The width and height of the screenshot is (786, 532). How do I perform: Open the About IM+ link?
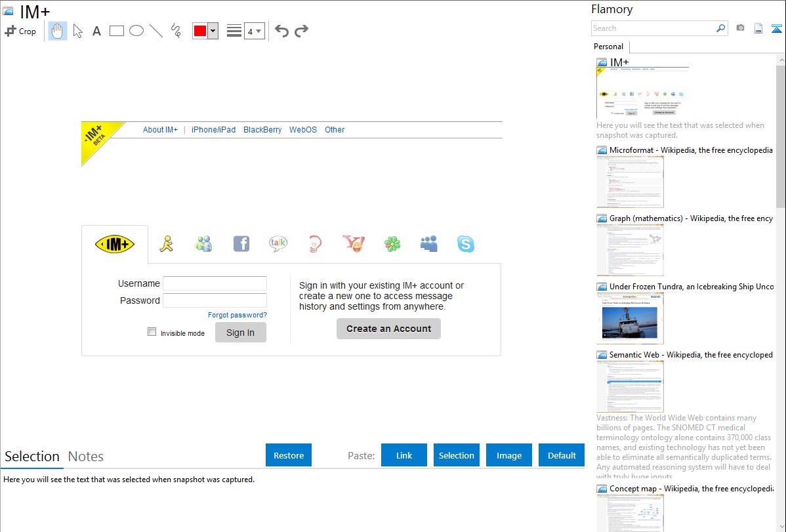(160, 130)
